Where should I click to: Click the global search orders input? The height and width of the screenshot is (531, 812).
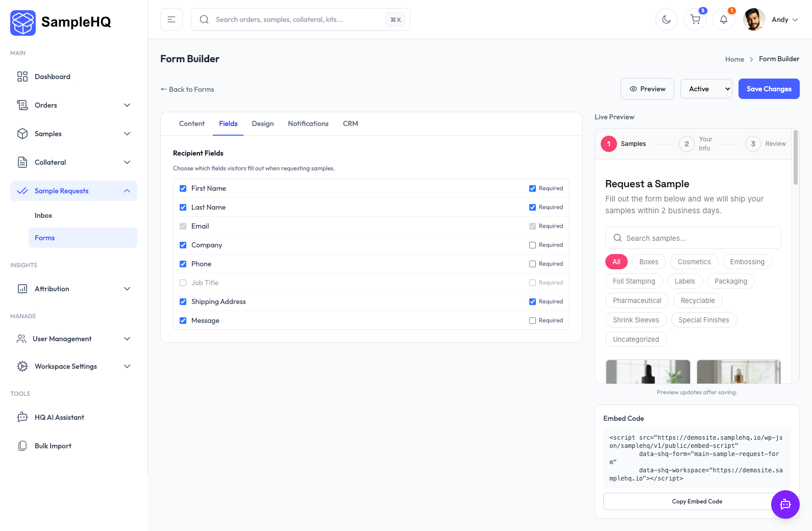[301, 19]
